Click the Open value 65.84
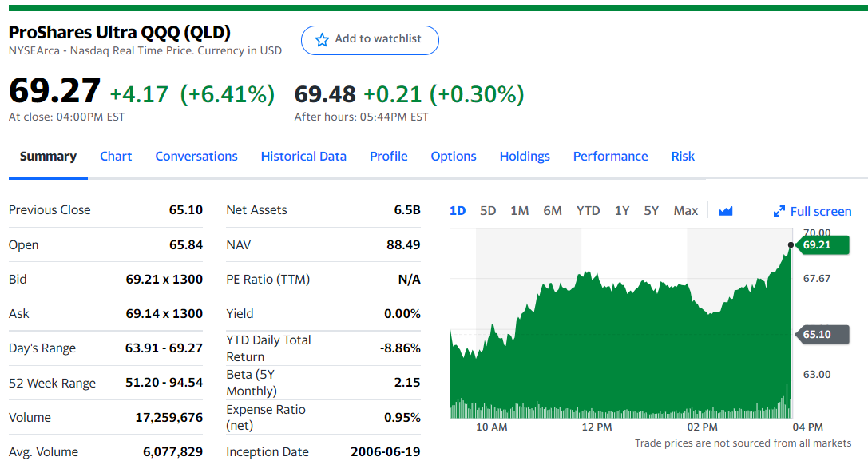 (186, 244)
